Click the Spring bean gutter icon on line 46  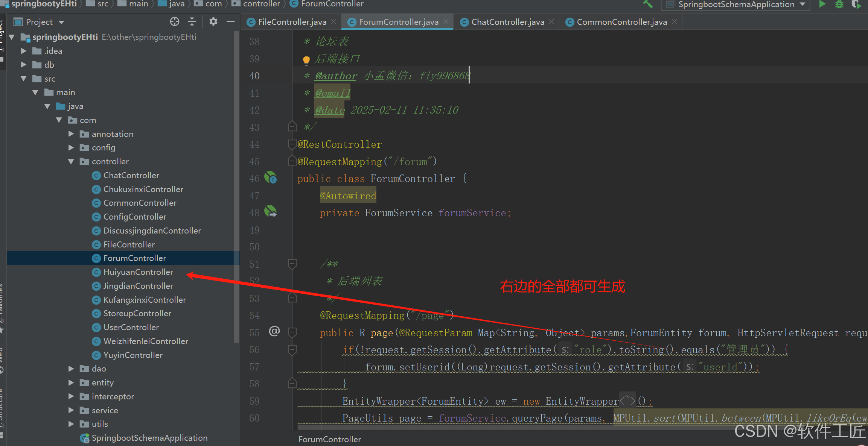tap(270, 177)
